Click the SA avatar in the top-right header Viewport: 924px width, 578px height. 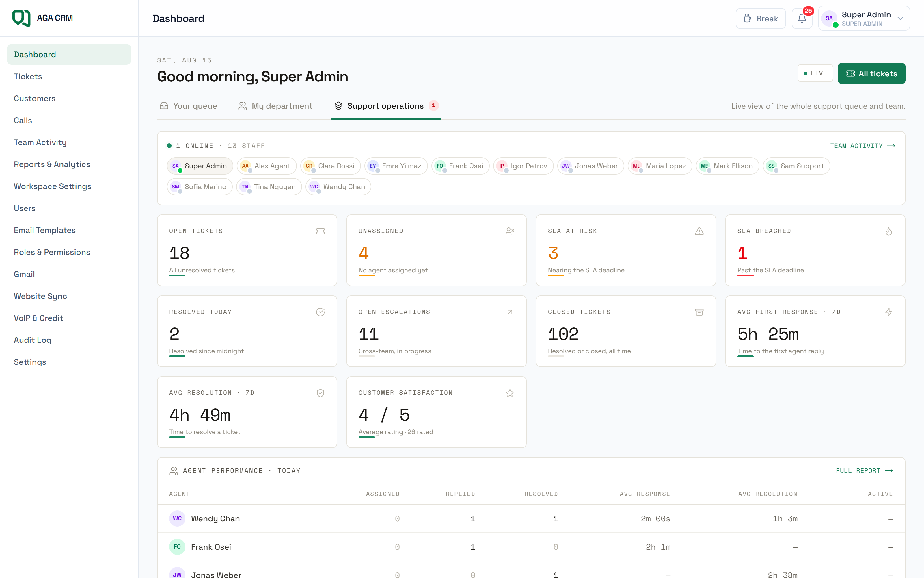click(829, 18)
